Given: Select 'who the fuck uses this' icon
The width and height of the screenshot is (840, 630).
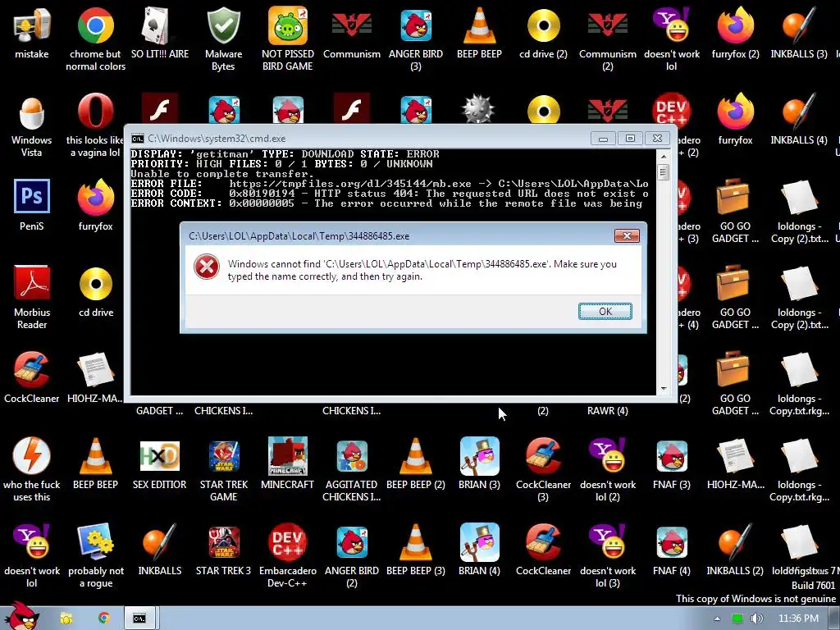Looking at the screenshot, I should [x=32, y=469].
